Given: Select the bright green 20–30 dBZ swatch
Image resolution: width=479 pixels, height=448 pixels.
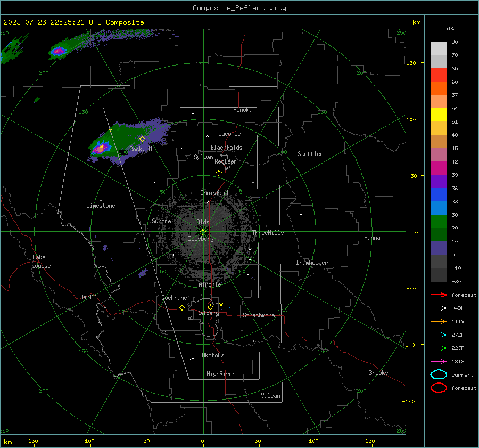Looking at the screenshot, I should (x=439, y=222).
